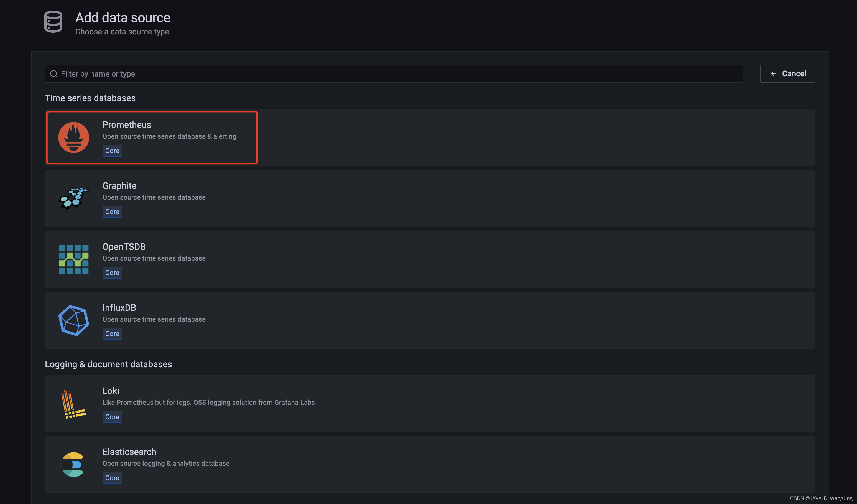Viewport: 857px width, 504px height.
Task: Click the Core badge under Prometheus
Action: click(x=112, y=151)
